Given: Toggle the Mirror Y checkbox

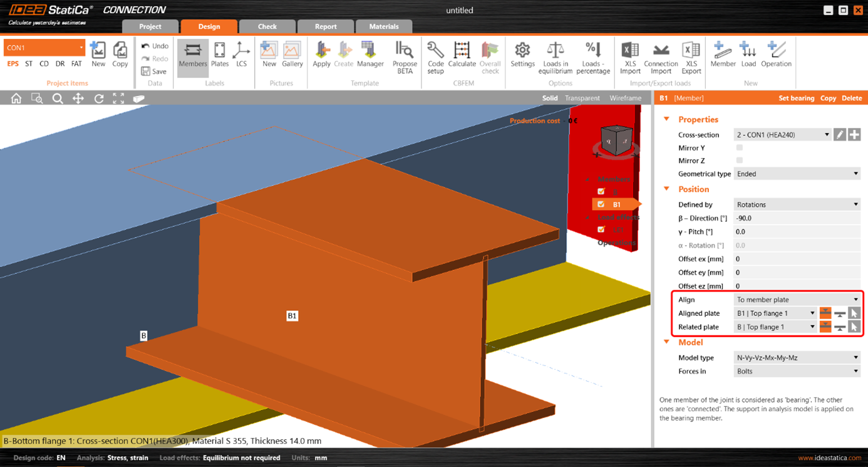Looking at the screenshot, I should click(x=740, y=148).
